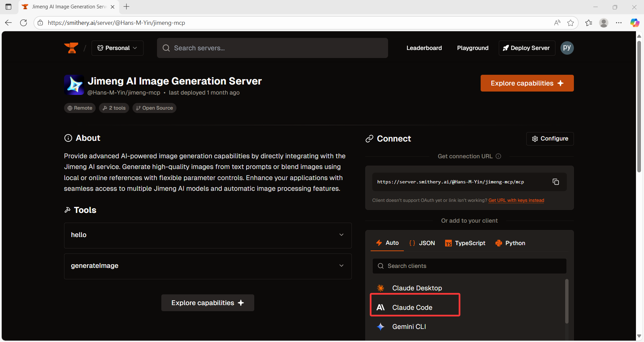Open the Copilot sidebar
The height and width of the screenshot is (342, 644).
coord(635,23)
